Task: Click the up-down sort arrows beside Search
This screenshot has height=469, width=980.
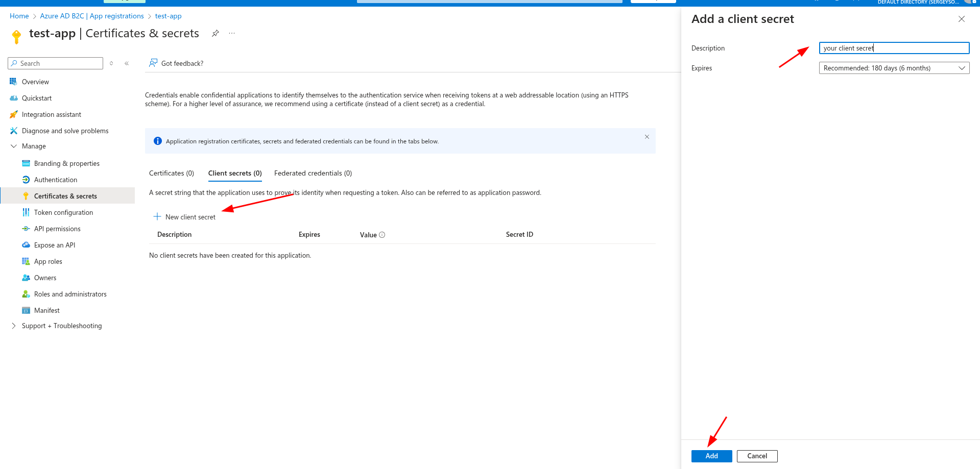Action: (x=111, y=63)
